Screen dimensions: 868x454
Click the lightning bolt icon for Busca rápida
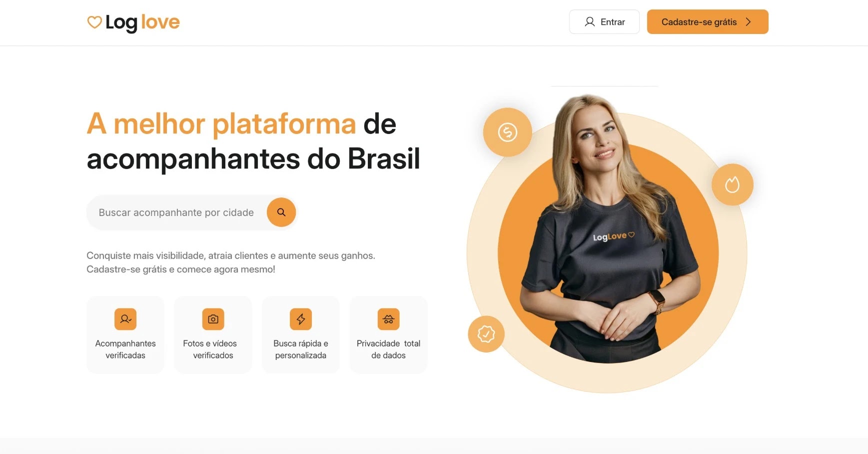(301, 319)
